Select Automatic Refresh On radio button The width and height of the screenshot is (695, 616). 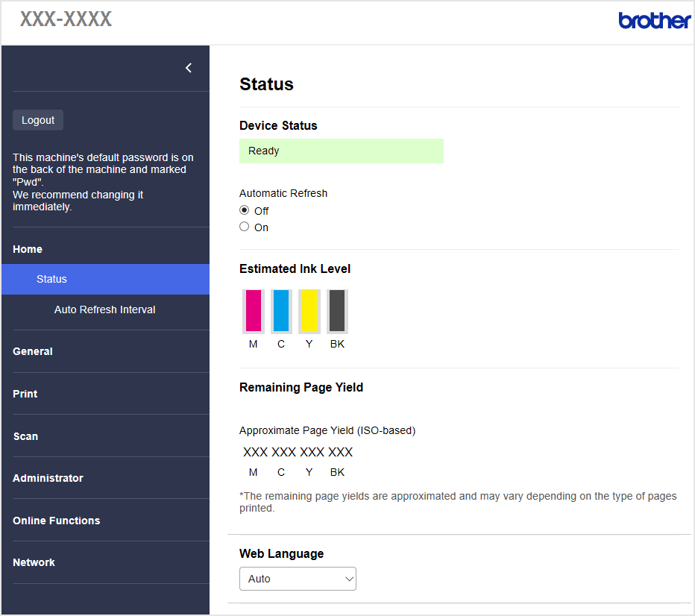(245, 227)
